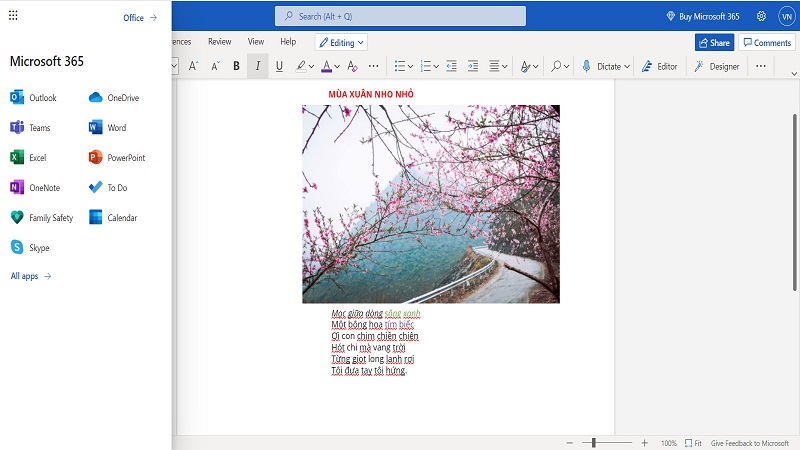The height and width of the screenshot is (450, 800).
Task: Expand font color dropdown arrow
Action: tap(337, 66)
